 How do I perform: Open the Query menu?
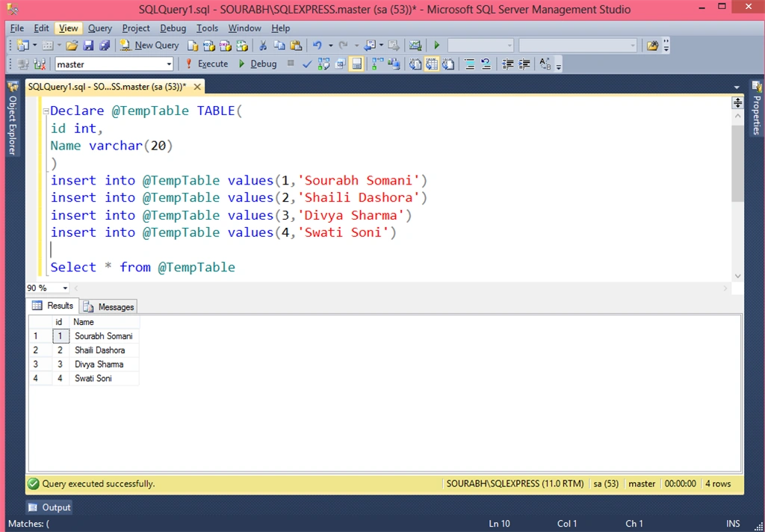coord(99,28)
